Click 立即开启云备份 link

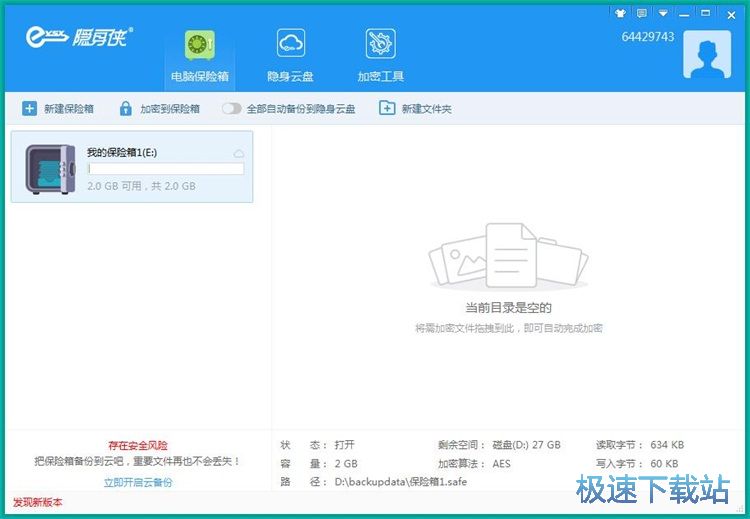(138, 482)
